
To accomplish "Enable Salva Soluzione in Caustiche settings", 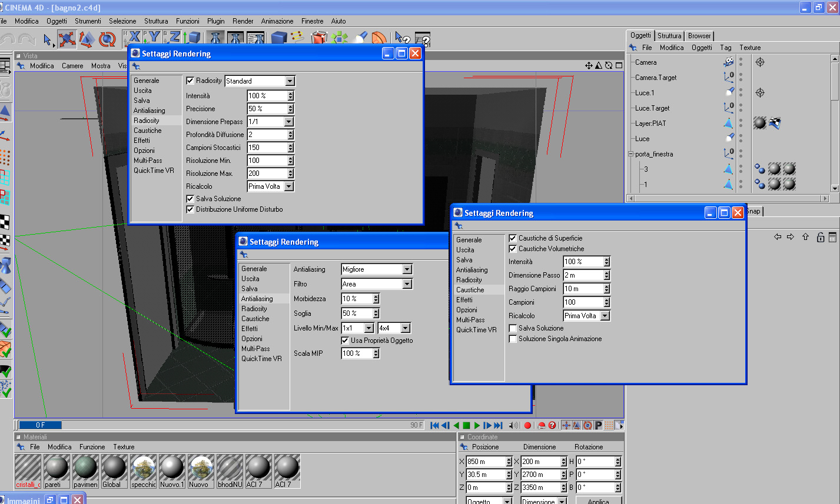I will click(x=513, y=328).
